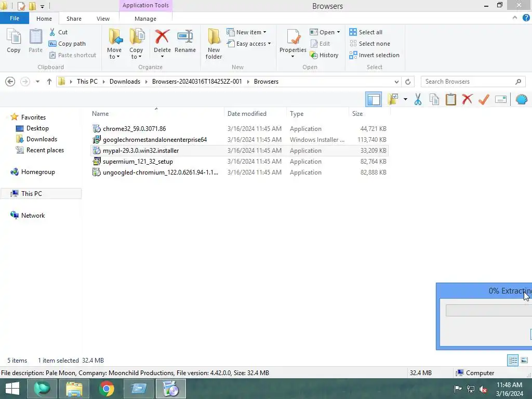This screenshot has width=532, height=399.
Task: Select the chrome32_59.0.3071.86 file
Action: (239, 129)
